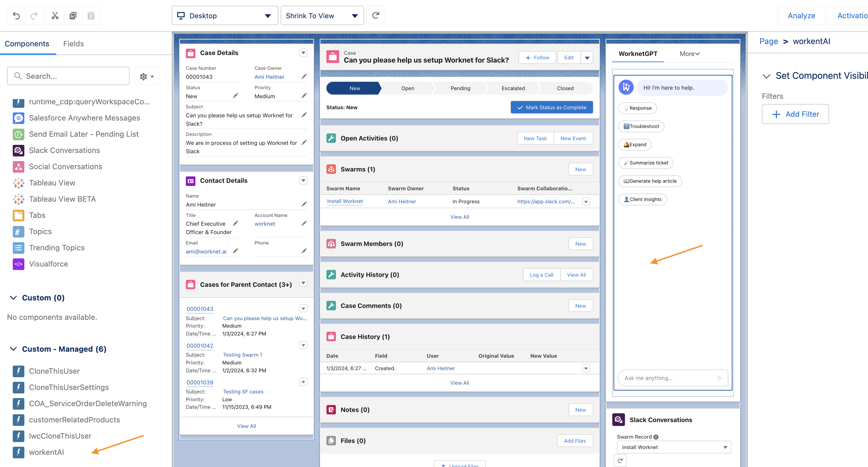This screenshot has width=868, height=467.
Task: Click the New Task button
Action: (535, 138)
